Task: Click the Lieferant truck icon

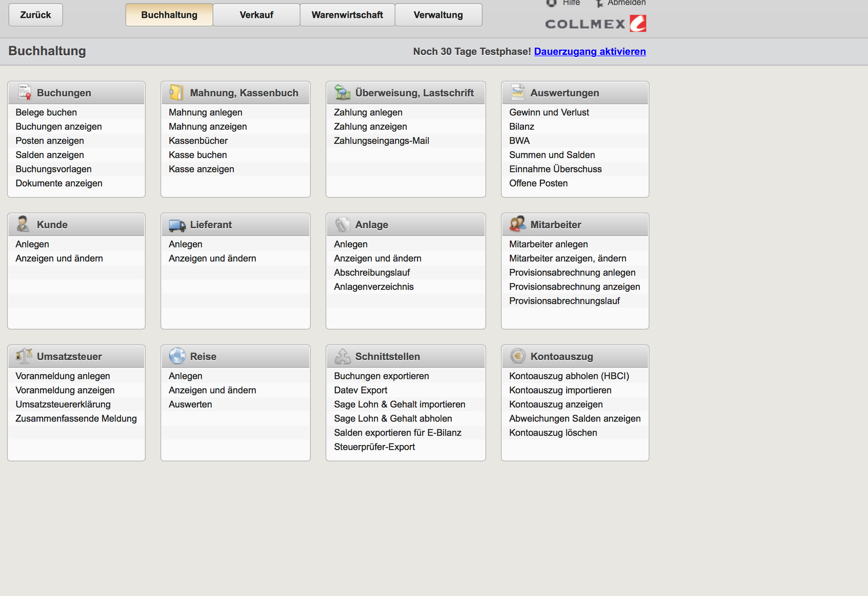Action: coord(177,225)
